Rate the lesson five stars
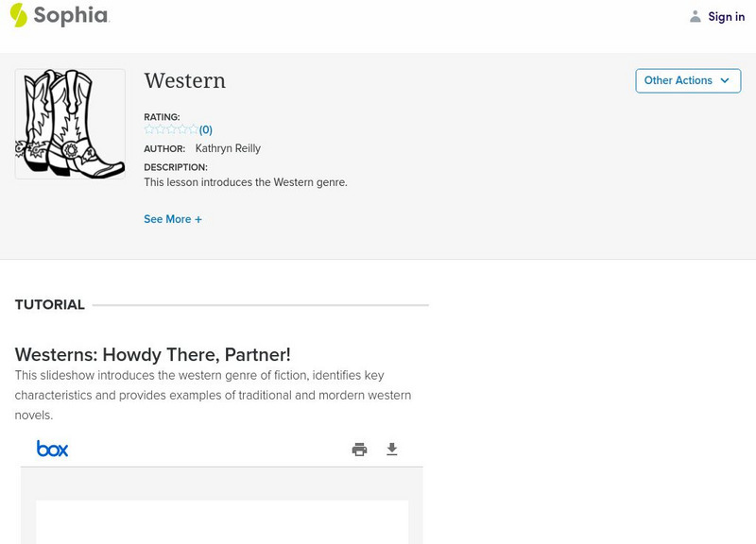The height and width of the screenshot is (544, 756). coord(193,129)
